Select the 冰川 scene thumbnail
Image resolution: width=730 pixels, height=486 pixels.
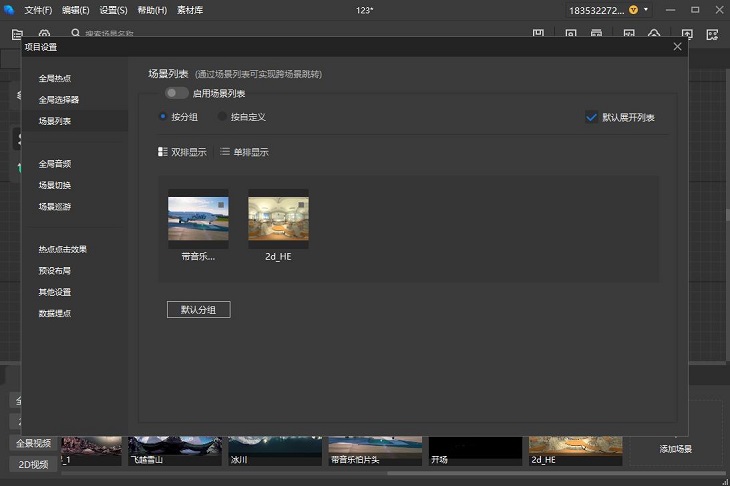pos(275,450)
